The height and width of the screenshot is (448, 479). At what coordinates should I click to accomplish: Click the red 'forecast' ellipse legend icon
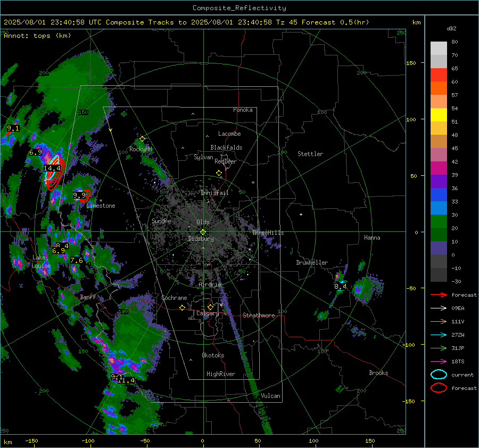pyautogui.click(x=439, y=388)
